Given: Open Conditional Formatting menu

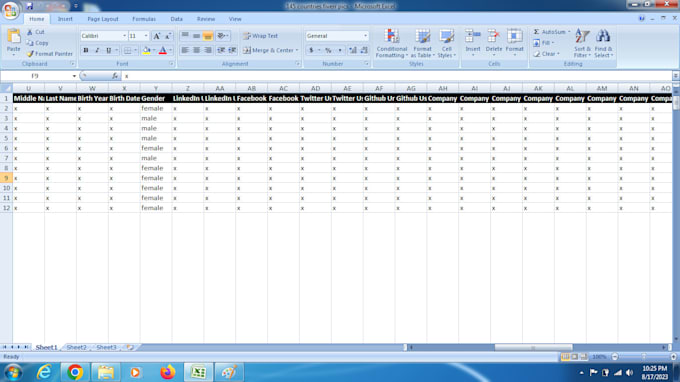Looking at the screenshot, I should pyautogui.click(x=392, y=43).
